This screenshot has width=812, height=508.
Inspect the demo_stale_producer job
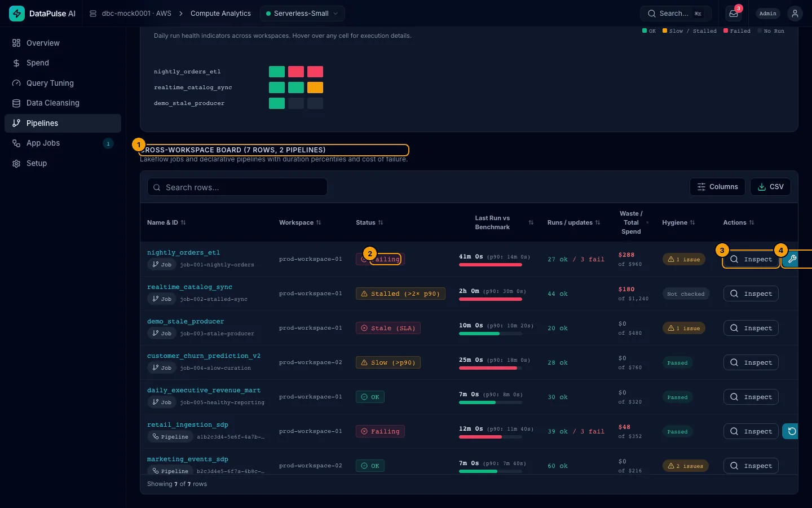[751, 328]
